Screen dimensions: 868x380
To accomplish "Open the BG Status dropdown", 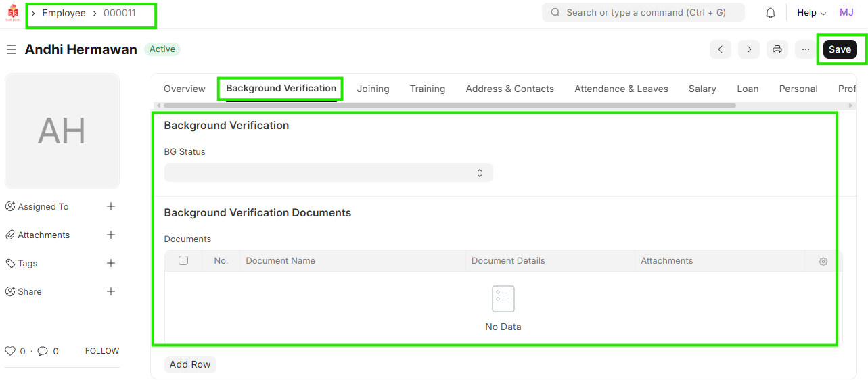I will [328, 172].
